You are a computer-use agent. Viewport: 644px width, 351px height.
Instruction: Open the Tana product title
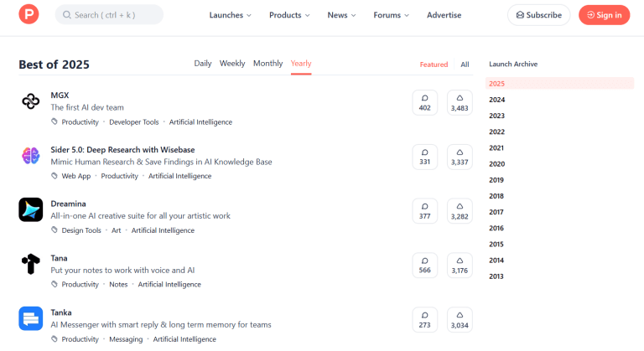pos(59,258)
